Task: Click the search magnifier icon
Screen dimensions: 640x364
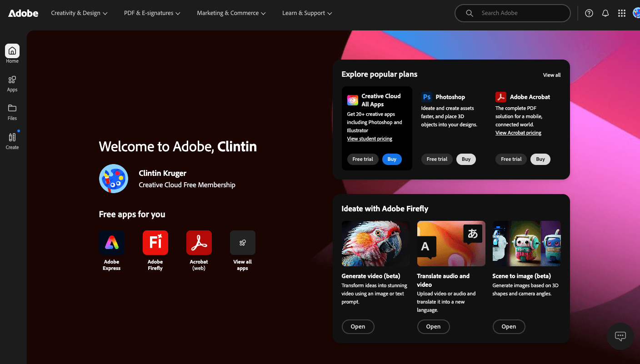Action: click(x=470, y=13)
